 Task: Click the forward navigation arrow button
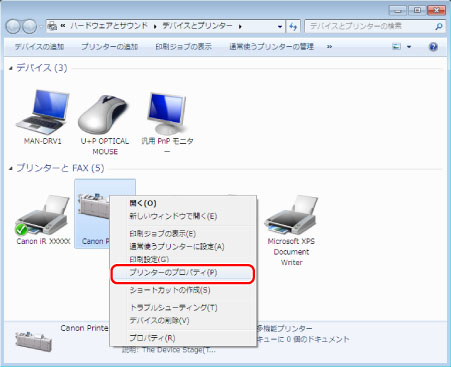[x=29, y=26]
